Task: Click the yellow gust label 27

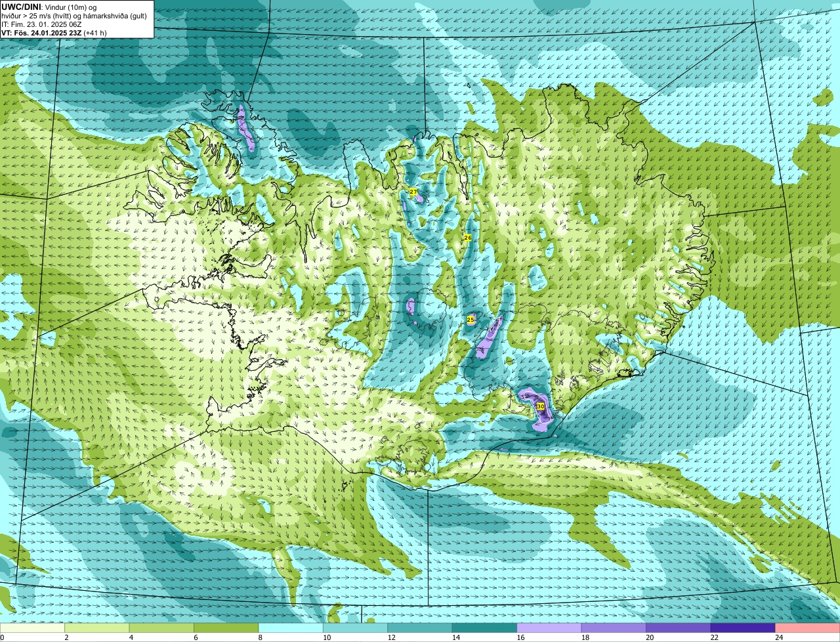Action: pos(413,192)
